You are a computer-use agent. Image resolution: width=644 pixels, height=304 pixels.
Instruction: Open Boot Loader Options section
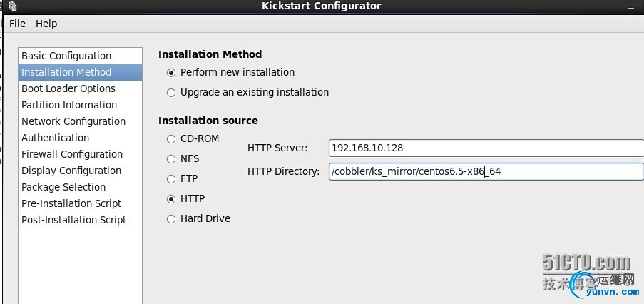pos(68,88)
